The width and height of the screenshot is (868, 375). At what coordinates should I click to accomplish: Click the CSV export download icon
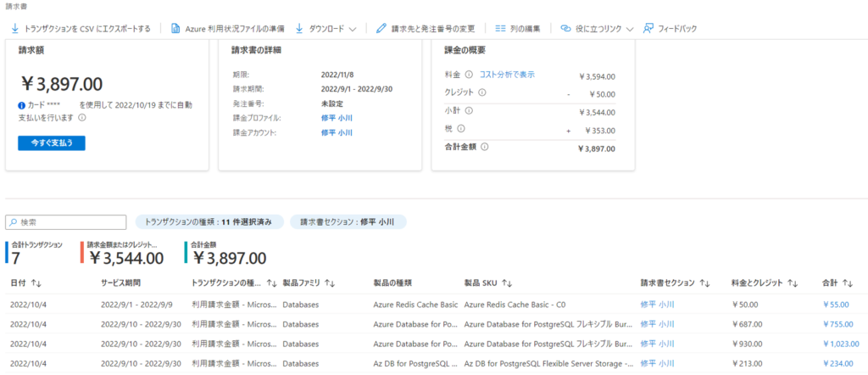[x=16, y=28]
